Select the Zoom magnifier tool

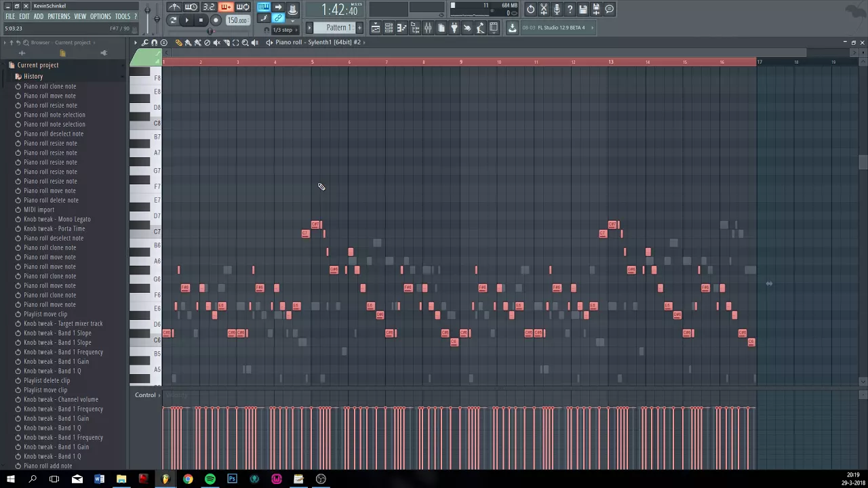pos(245,42)
